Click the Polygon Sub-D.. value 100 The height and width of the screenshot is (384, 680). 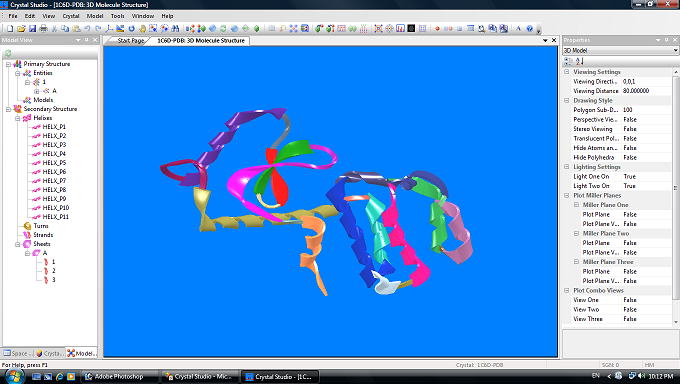[646, 110]
